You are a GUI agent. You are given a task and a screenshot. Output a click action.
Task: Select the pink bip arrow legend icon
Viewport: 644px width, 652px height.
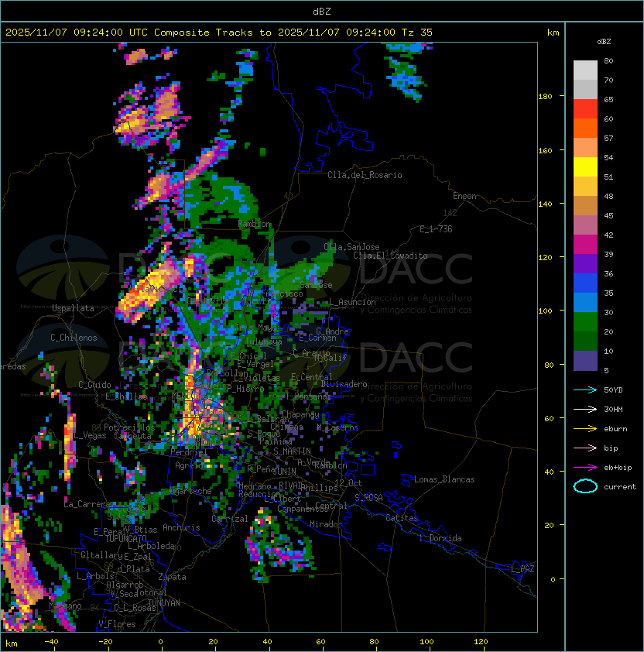click(585, 448)
